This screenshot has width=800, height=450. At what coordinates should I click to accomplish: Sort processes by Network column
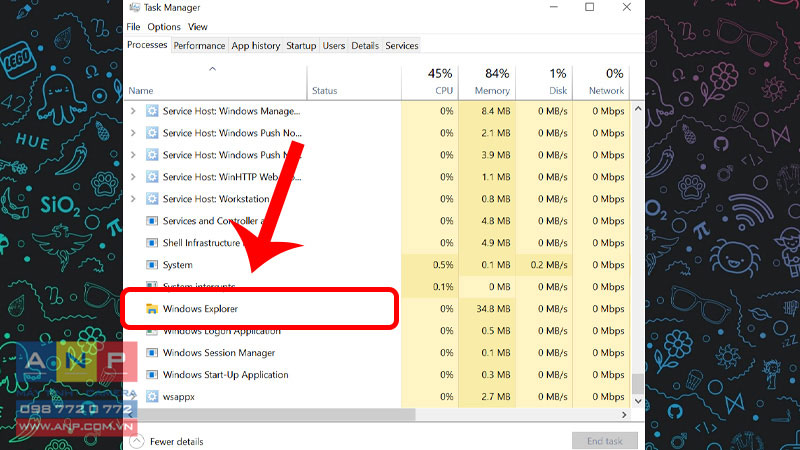click(x=601, y=82)
